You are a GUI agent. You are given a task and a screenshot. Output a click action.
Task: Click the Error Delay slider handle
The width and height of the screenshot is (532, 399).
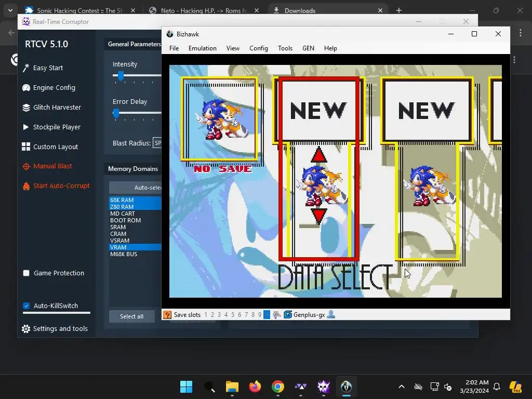[x=116, y=113]
